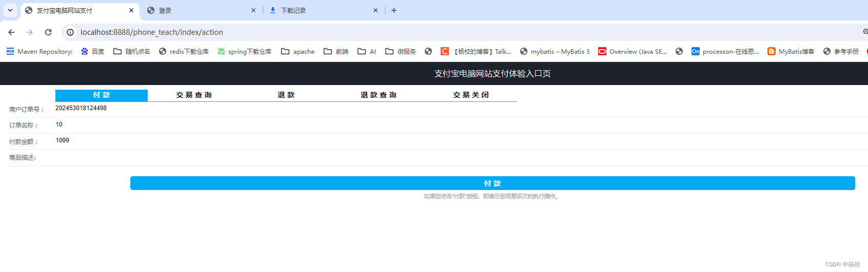The width and height of the screenshot is (868, 272).
Task: Click the 商户订单号 label
Action: (27, 110)
